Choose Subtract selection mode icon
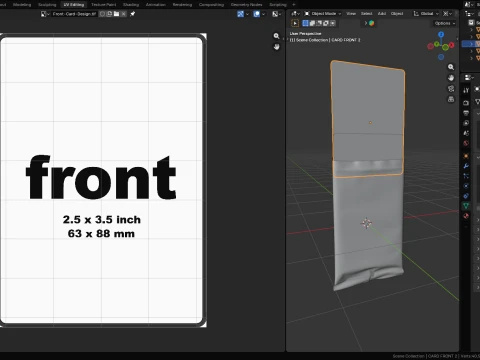 click(319, 23)
